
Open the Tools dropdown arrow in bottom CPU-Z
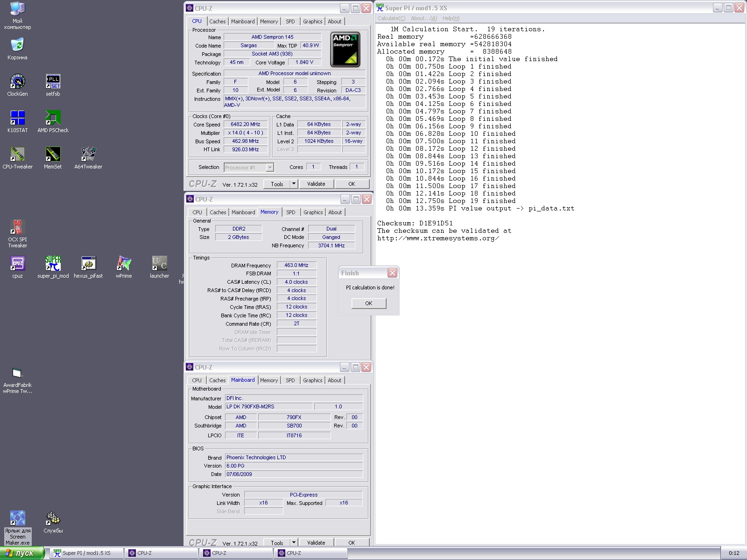(294, 542)
